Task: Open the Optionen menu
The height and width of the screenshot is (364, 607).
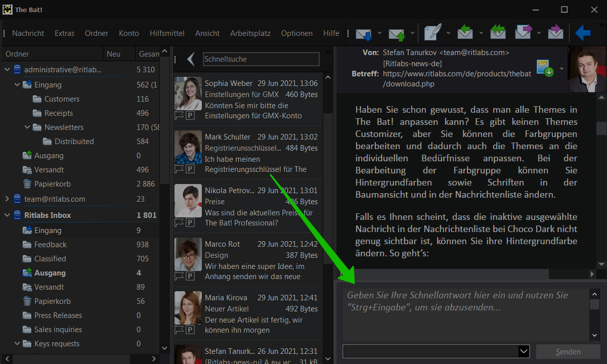Action: 297,33
